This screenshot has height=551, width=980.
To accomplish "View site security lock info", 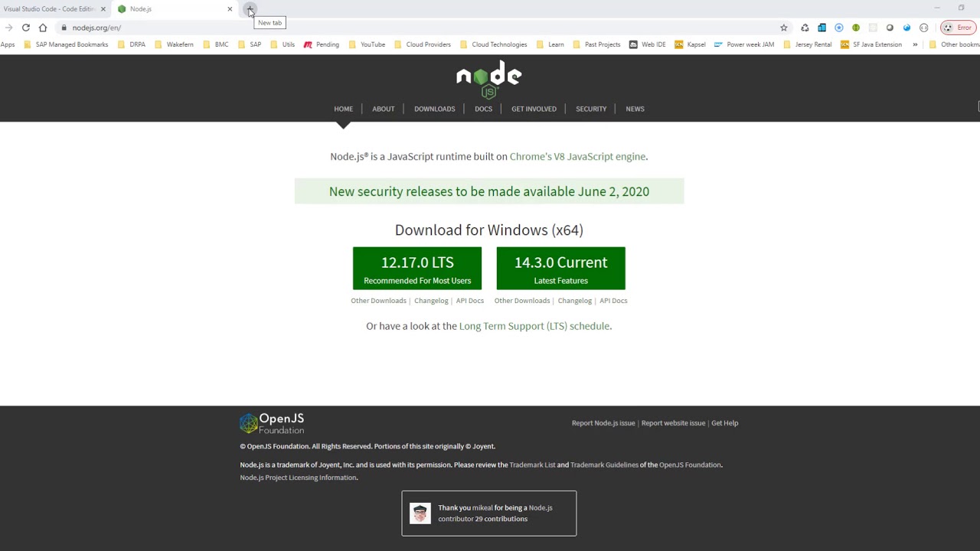I will point(64,28).
